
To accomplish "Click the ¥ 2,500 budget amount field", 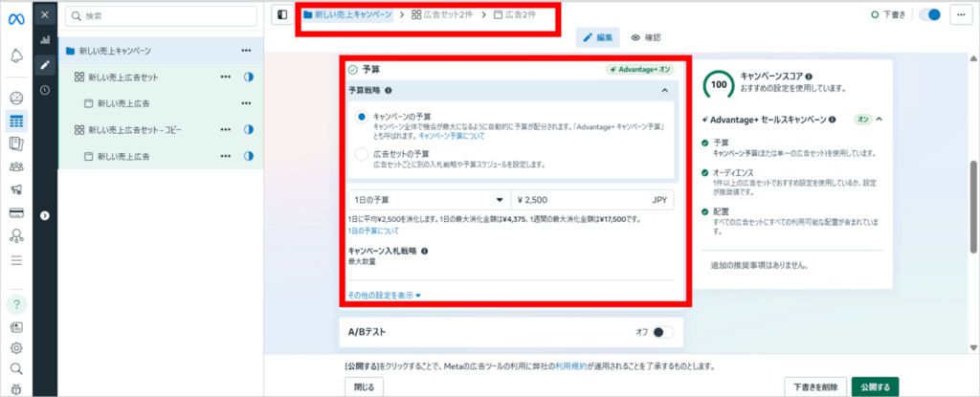I will (592, 200).
